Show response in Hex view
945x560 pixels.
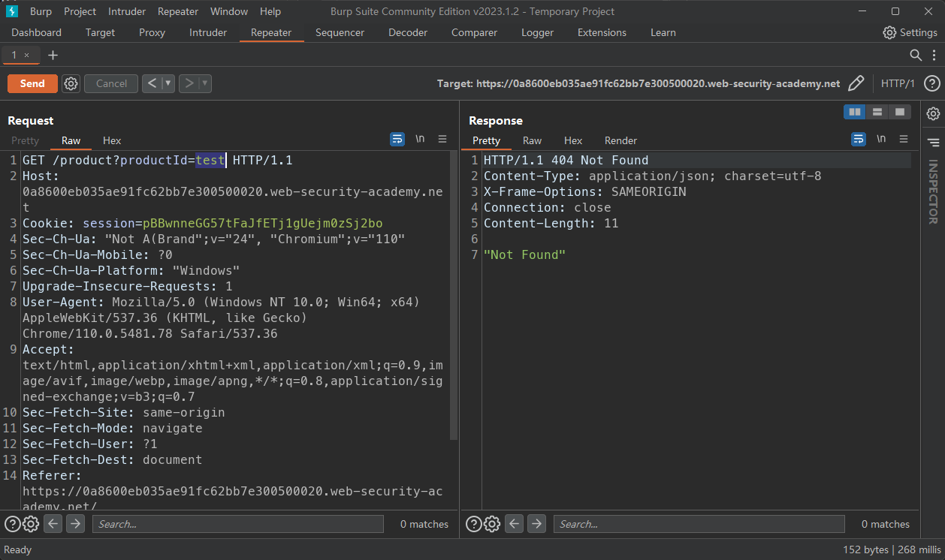573,140
